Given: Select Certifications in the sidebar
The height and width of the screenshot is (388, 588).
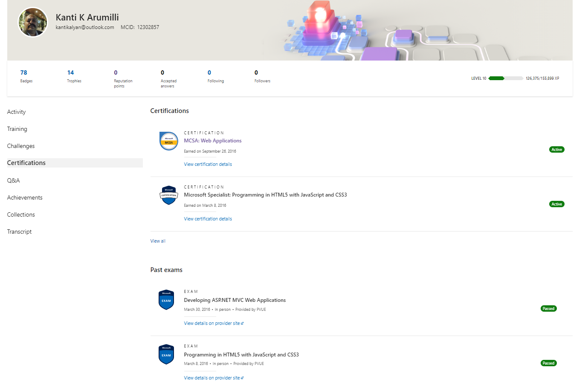Looking at the screenshot, I should [x=75, y=163].
